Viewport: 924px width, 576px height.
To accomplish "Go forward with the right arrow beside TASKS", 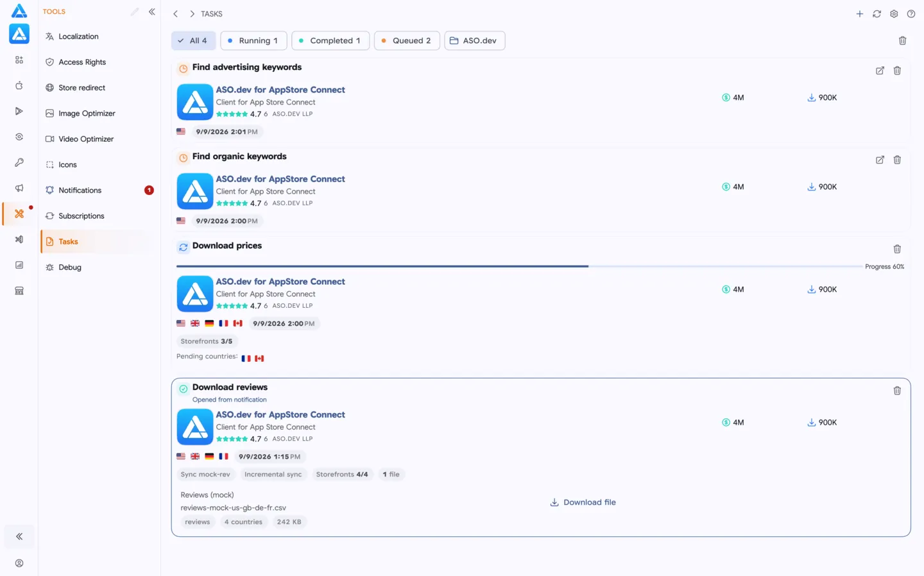I will (192, 13).
